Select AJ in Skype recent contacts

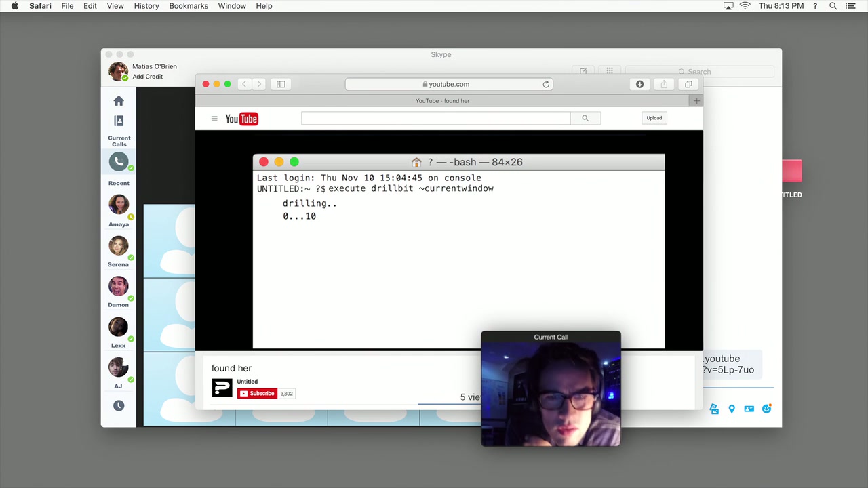pos(119,367)
